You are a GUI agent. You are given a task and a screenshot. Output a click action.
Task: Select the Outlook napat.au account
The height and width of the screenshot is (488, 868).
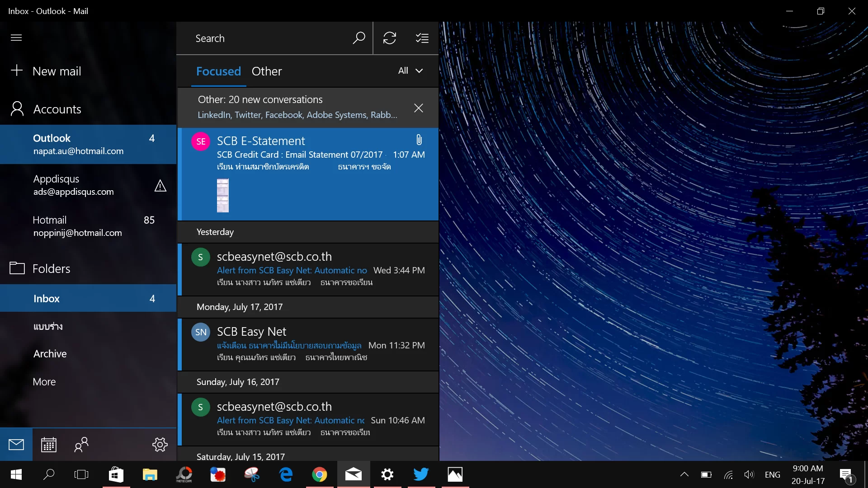tap(88, 144)
